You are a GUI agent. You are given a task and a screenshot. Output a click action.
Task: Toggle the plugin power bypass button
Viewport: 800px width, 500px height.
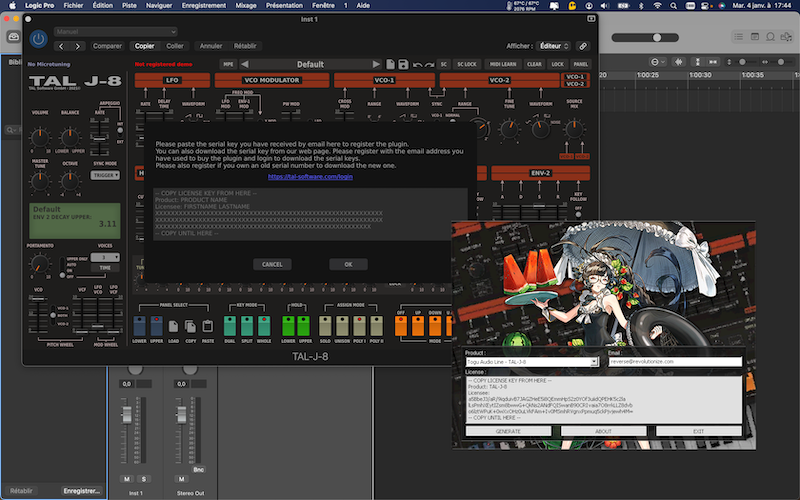[x=38, y=39]
